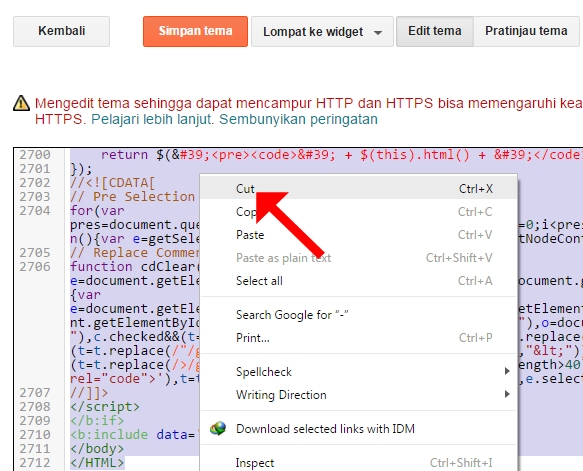Open the Pelajari lebih lanjut link
The width and height of the screenshot is (583, 471).
152,120
